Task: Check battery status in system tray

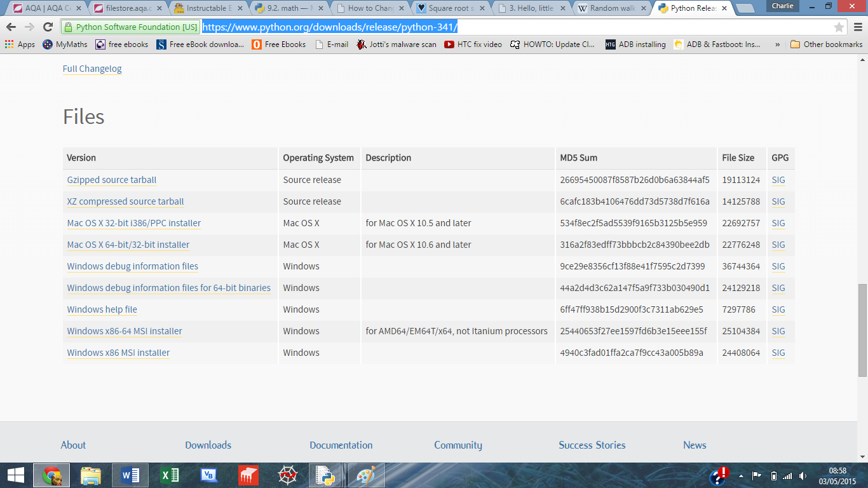Action: click(x=773, y=475)
